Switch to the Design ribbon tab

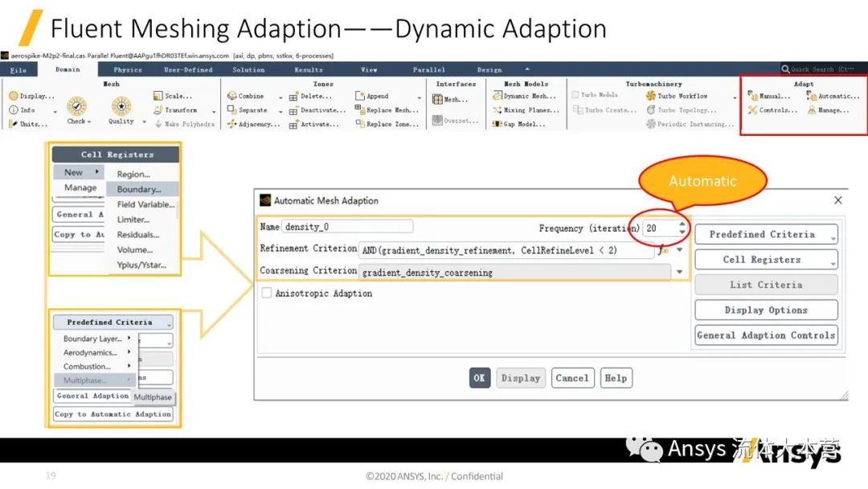tap(489, 70)
